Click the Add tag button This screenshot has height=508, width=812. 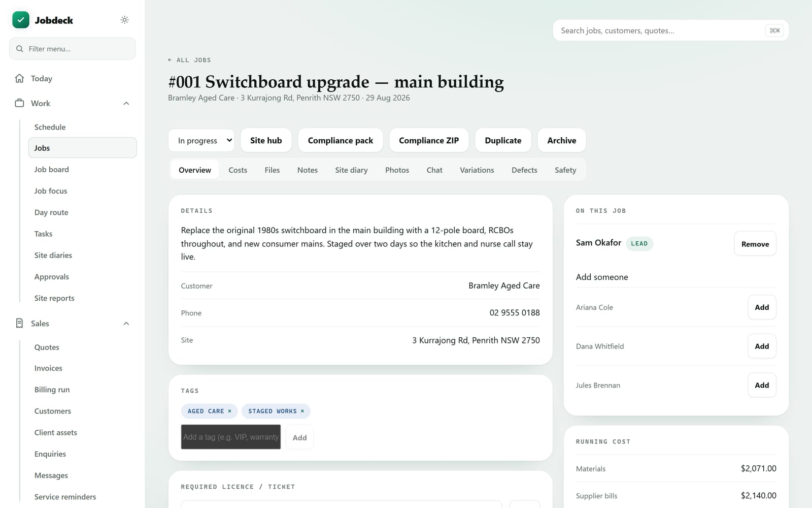299,437
